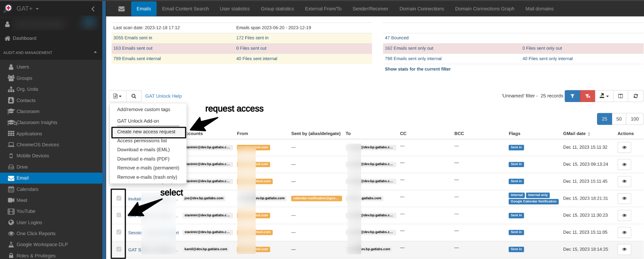View email dated Dec 11, 2023 15:11:32
Image resolution: width=644 pixels, height=259 pixels.
624,148
